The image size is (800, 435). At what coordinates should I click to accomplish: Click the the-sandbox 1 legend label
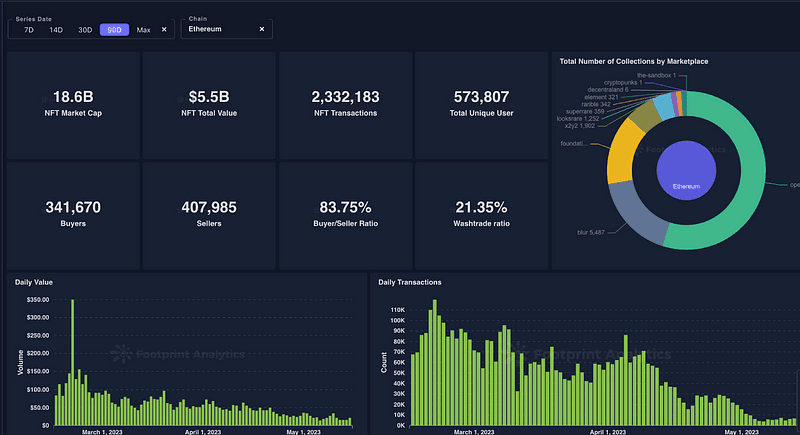tap(656, 75)
